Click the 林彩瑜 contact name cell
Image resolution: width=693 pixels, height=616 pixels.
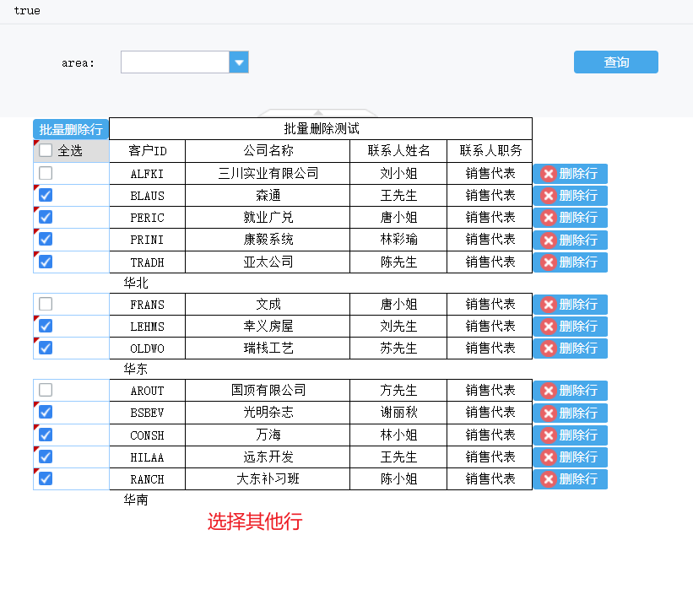click(398, 240)
